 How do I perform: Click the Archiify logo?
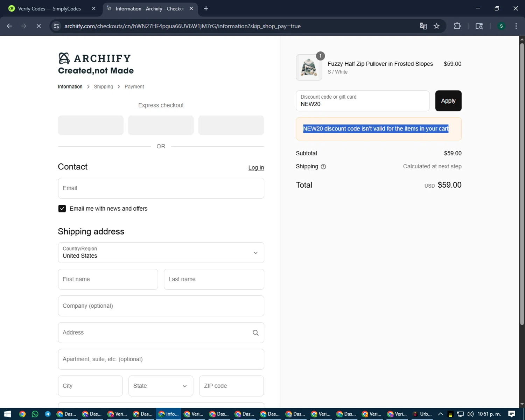pyautogui.click(x=96, y=63)
